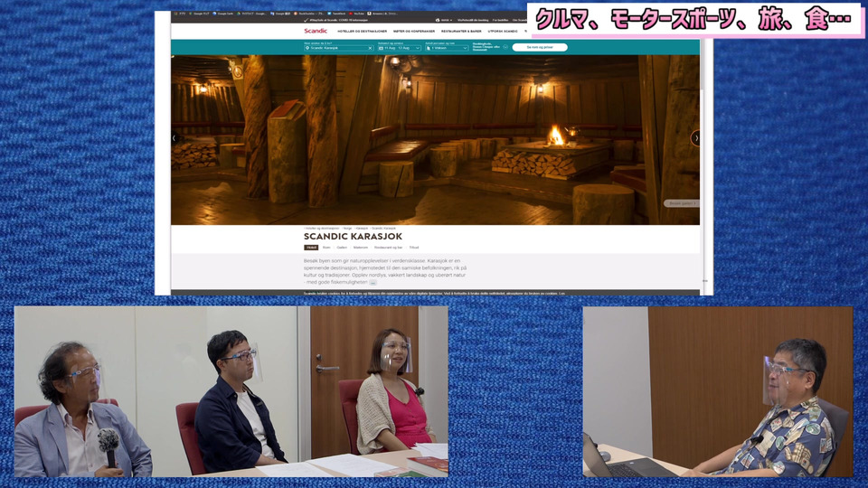Clear the Scandic Karasjok destination field
This screenshot has height=488, width=868.
click(370, 48)
